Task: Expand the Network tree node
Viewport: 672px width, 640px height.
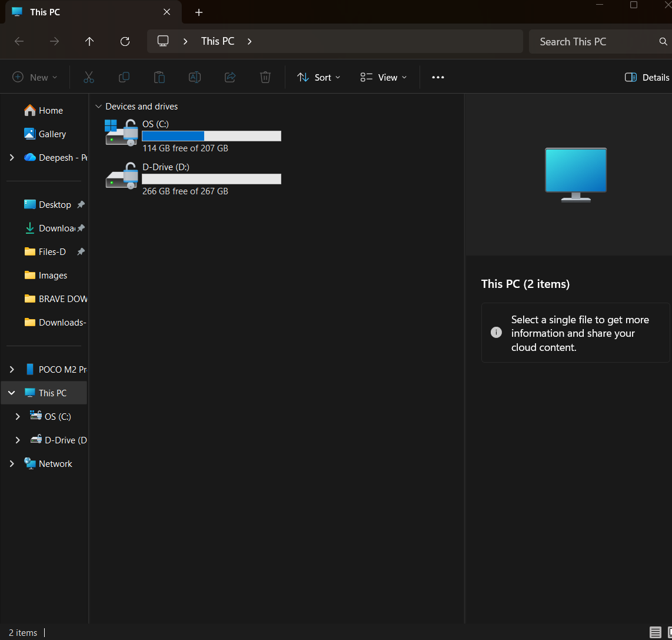Action: pyautogui.click(x=12, y=464)
